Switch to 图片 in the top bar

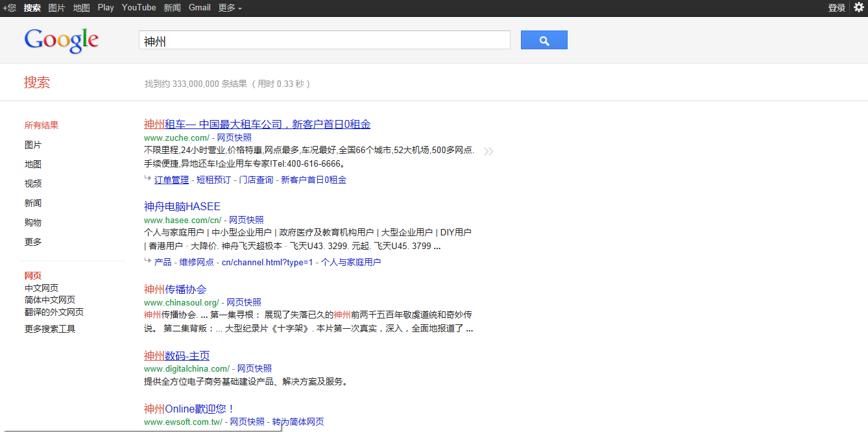[57, 8]
